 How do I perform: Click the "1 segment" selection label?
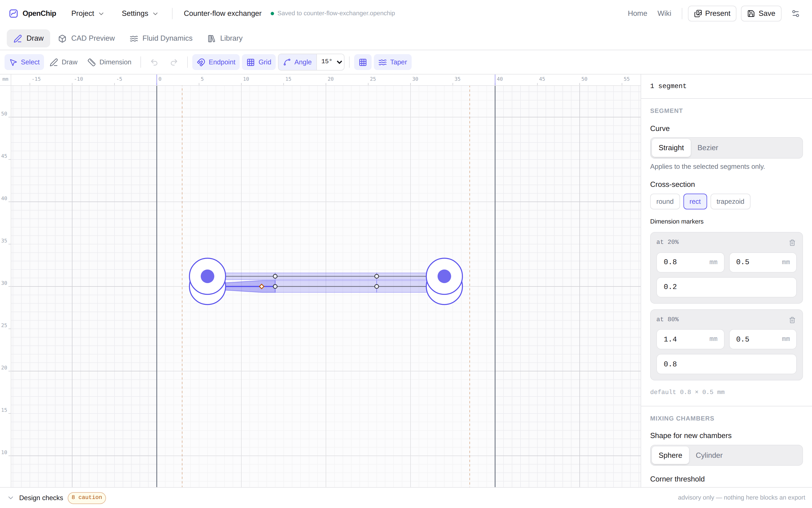668,86
